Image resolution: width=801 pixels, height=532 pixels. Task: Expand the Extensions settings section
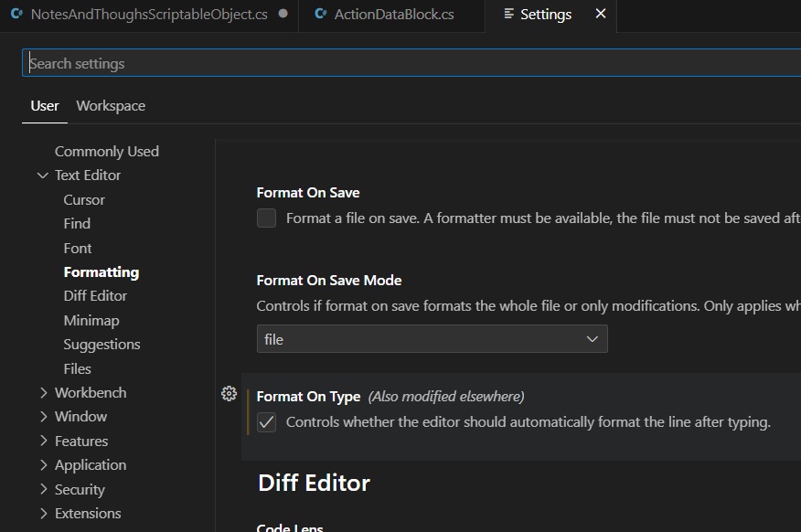43,514
